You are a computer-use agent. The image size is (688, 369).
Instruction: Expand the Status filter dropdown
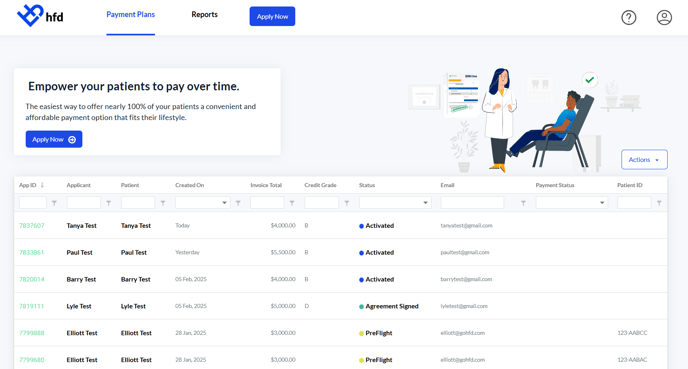coord(395,203)
